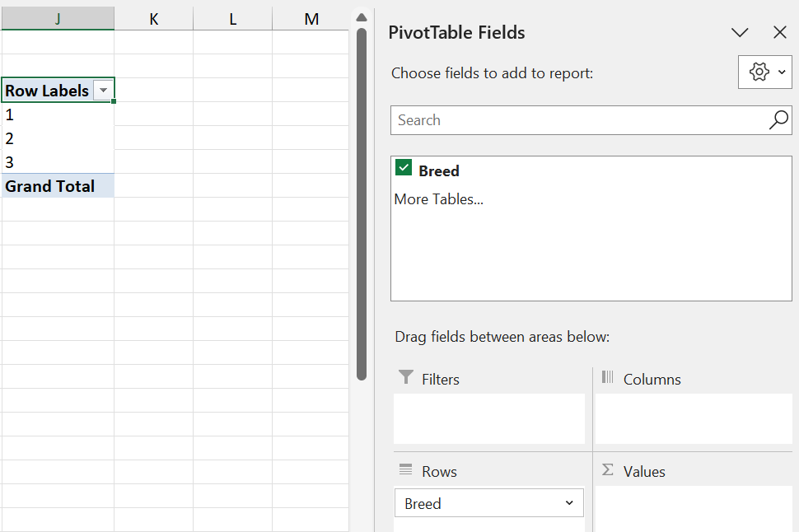The height and width of the screenshot is (532, 799).
Task: Collapse pane using the chevron icon
Action: 740,33
